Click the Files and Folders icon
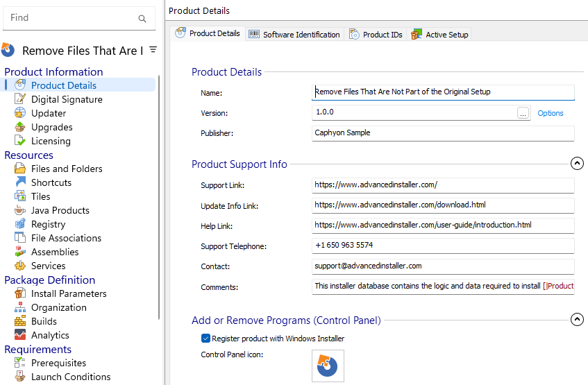 20,169
